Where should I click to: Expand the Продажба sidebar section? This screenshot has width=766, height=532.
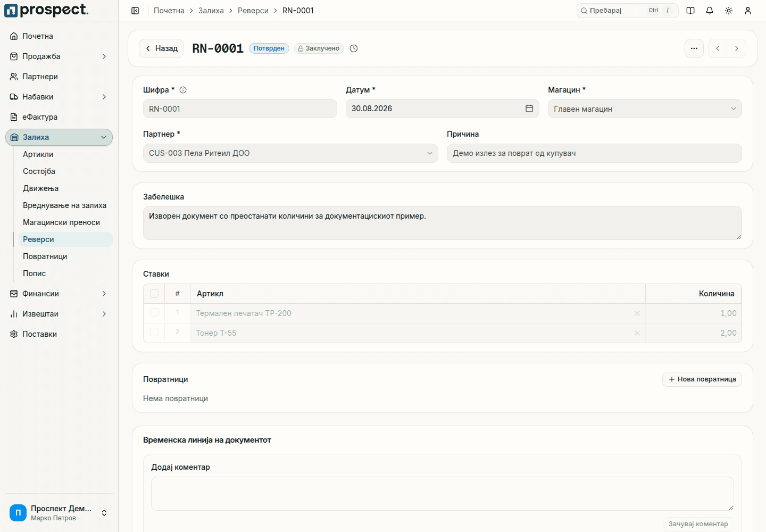[59, 56]
